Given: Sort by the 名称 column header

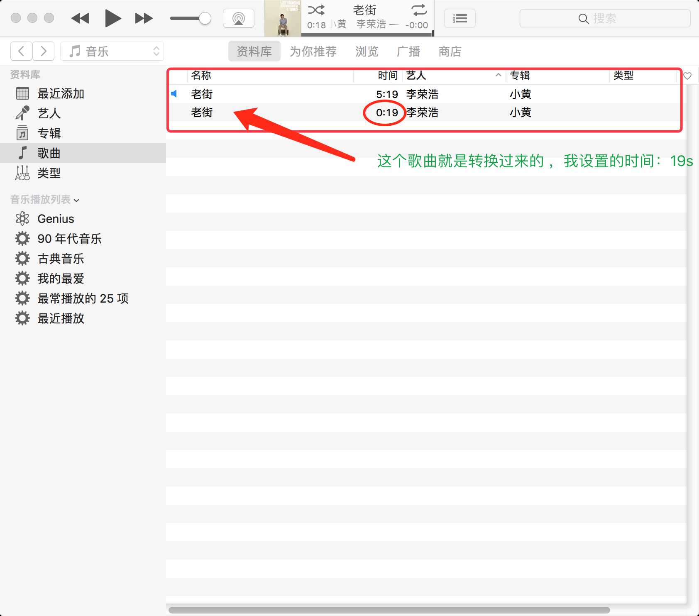Looking at the screenshot, I should point(270,75).
